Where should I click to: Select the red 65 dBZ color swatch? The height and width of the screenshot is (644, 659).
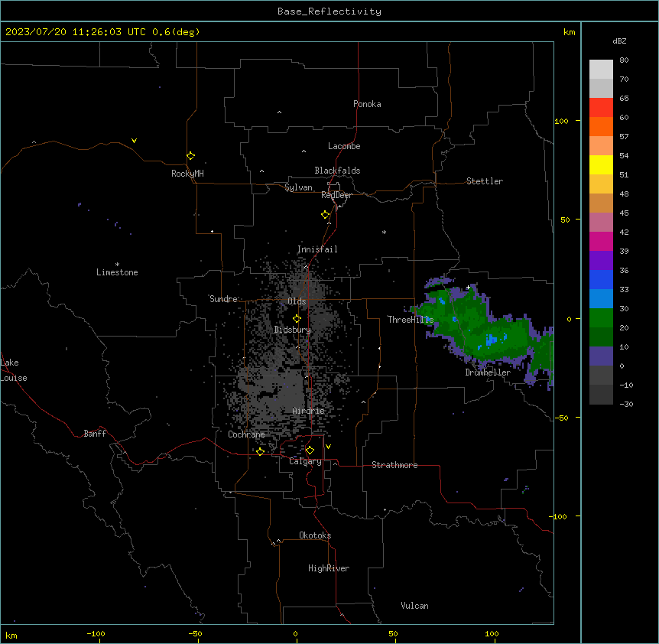(x=601, y=108)
